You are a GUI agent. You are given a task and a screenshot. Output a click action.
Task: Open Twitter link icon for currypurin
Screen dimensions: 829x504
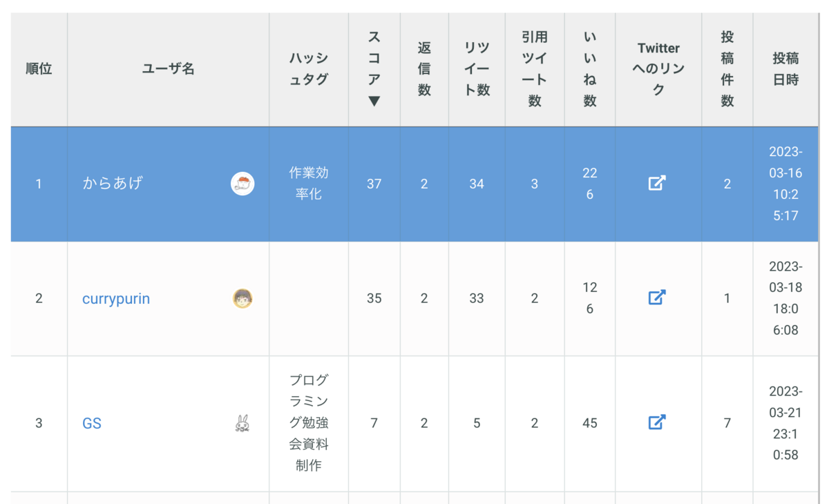(x=657, y=298)
